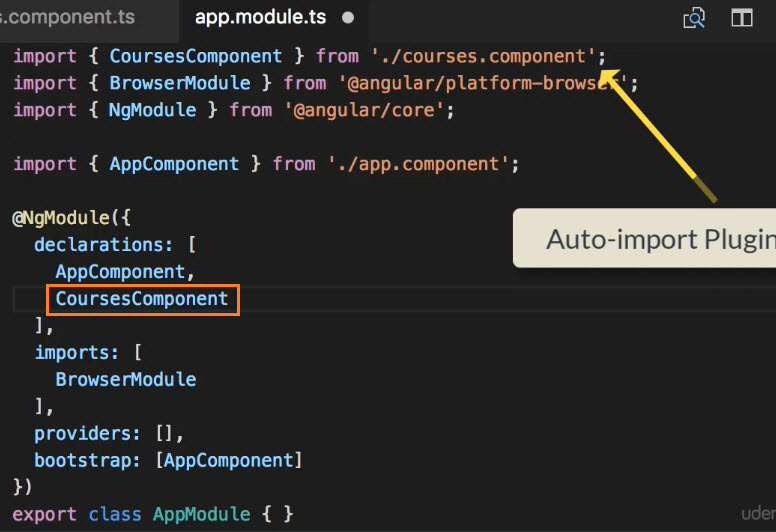Click the Split Editor icon
The image size is (776, 532).
(742, 18)
